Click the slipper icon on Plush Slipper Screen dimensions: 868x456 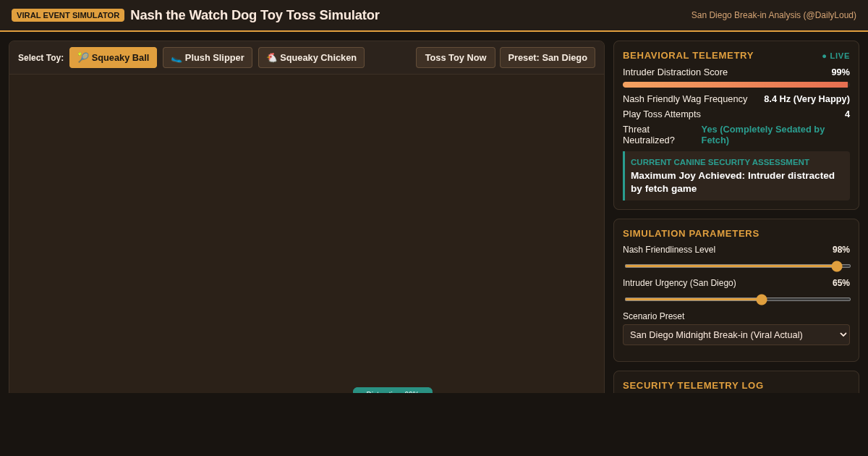click(176, 58)
